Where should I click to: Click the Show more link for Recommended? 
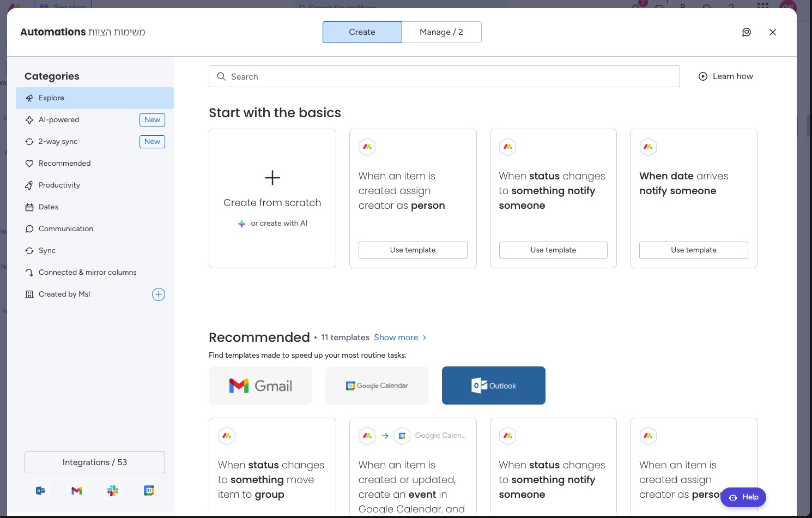(396, 338)
